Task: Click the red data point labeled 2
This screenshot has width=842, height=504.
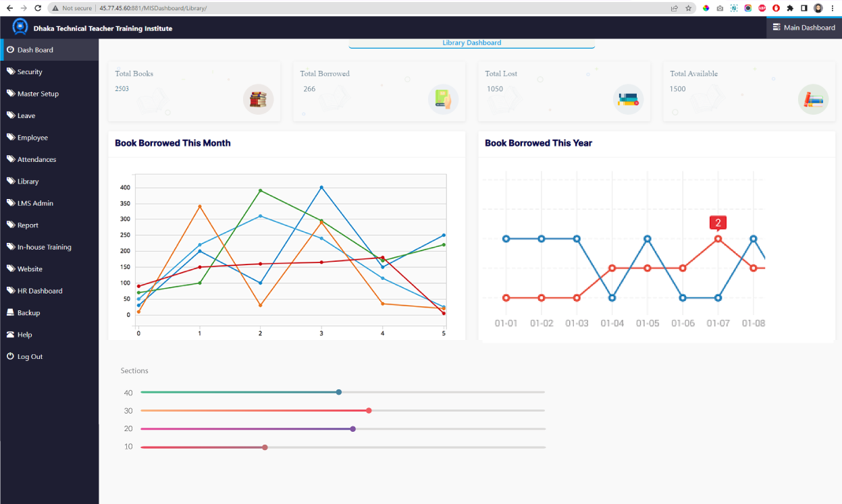Action: click(718, 239)
